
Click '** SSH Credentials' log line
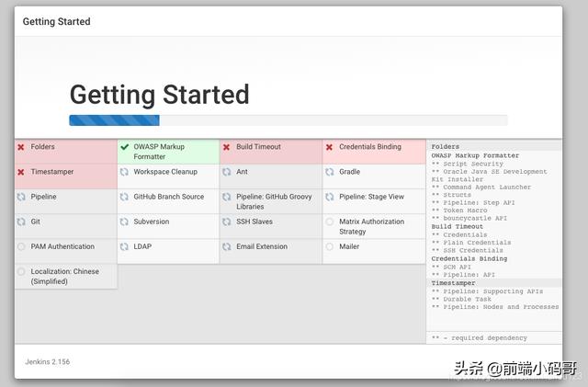pos(468,250)
